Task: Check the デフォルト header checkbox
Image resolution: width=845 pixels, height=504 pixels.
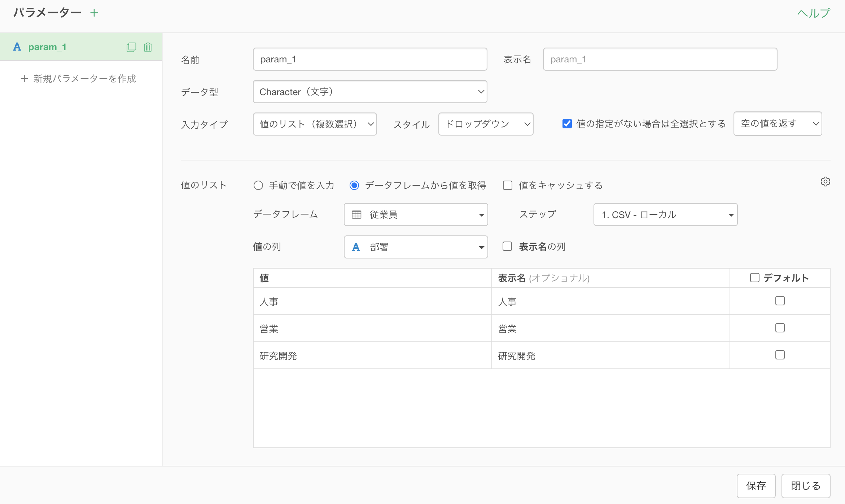Action: coord(755,278)
